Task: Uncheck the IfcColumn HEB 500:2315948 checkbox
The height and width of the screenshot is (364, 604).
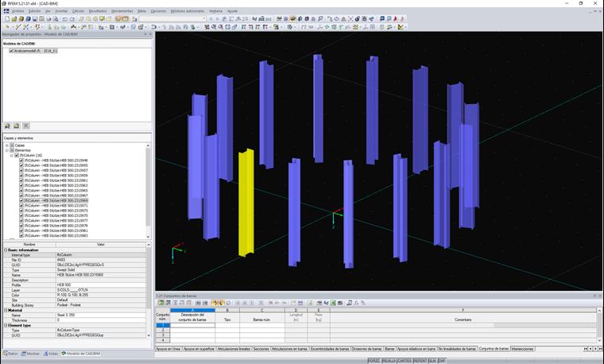Action: 21,161
